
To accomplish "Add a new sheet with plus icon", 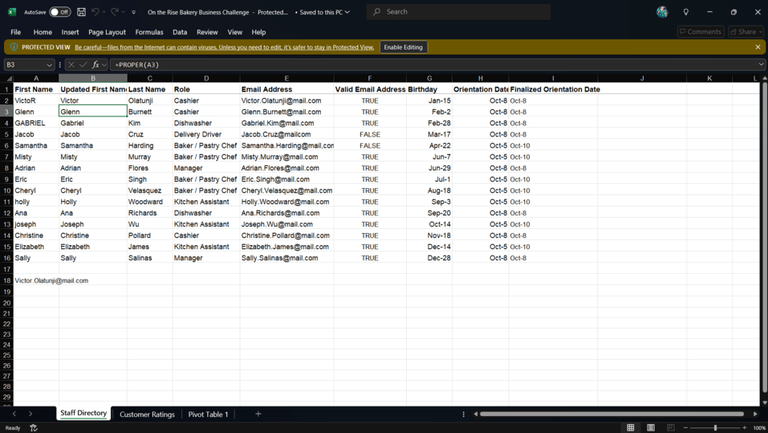I will [258, 414].
